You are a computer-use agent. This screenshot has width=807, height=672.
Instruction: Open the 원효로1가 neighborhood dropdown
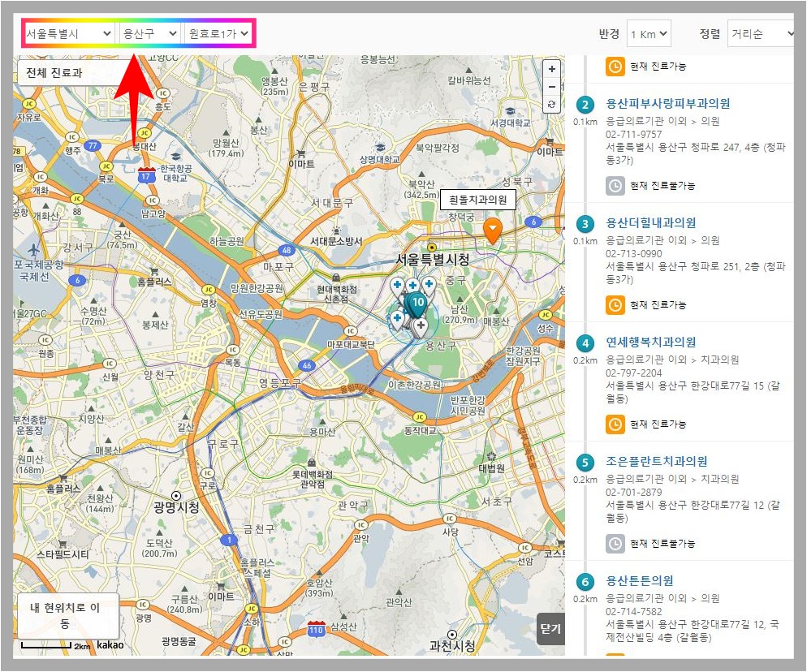tap(218, 34)
